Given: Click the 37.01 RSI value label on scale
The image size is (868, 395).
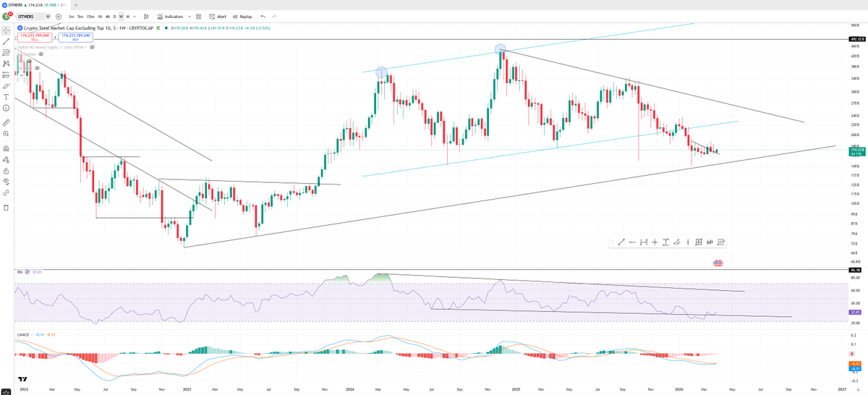Looking at the screenshot, I should click(854, 312).
